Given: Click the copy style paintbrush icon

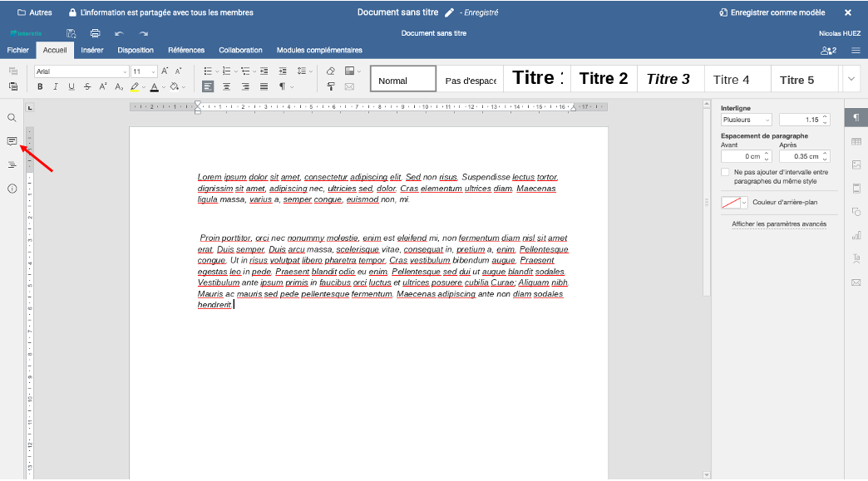Looking at the screenshot, I should [x=330, y=86].
